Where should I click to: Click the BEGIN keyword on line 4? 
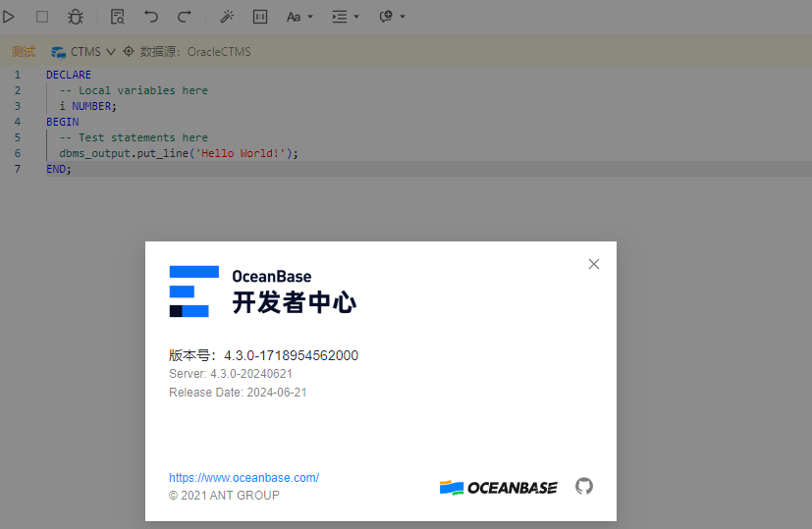pyautogui.click(x=63, y=122)
